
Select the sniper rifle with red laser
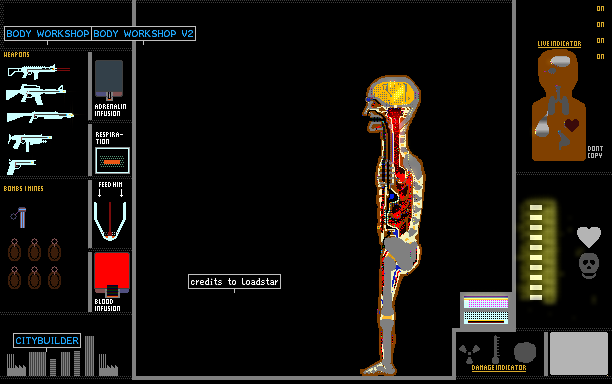pyautogui.click(x=39, y=71)
